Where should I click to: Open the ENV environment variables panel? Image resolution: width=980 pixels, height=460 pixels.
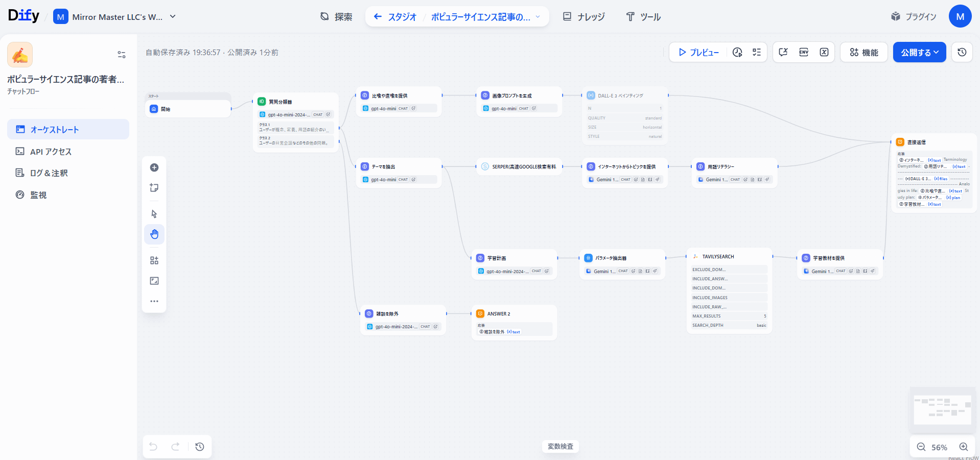click(x=804, y=52)
